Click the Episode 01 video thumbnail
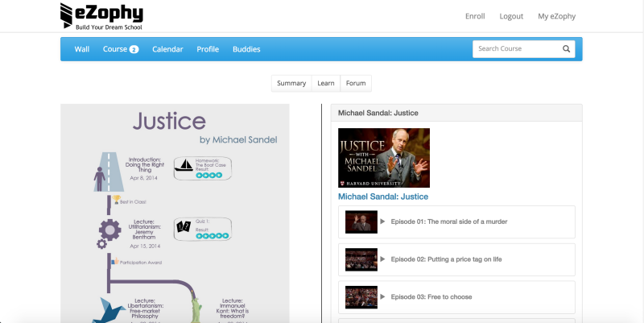644x323 pixels. point(361,222)
